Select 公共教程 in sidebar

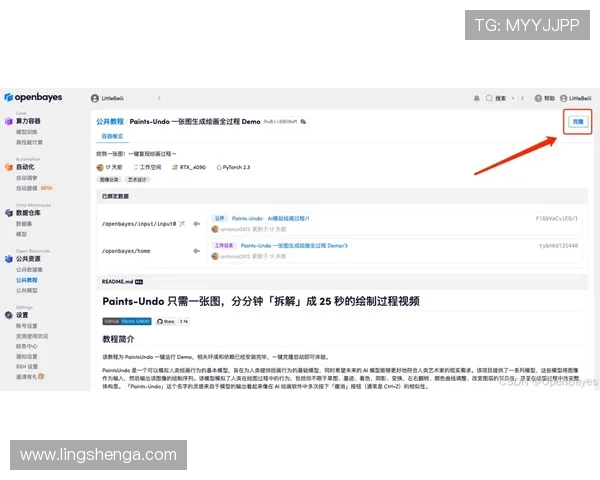[27, 280]
